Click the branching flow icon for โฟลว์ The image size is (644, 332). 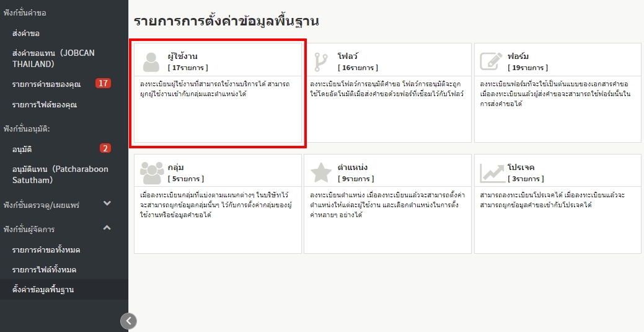[x=321, y=61]
